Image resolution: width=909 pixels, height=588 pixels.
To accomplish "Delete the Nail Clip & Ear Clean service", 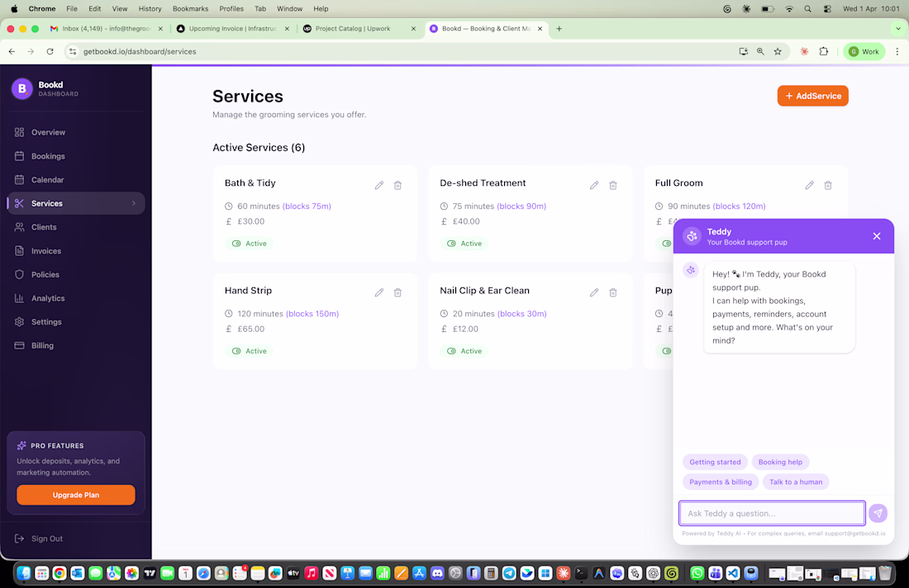I will click(x=613, y=292).
